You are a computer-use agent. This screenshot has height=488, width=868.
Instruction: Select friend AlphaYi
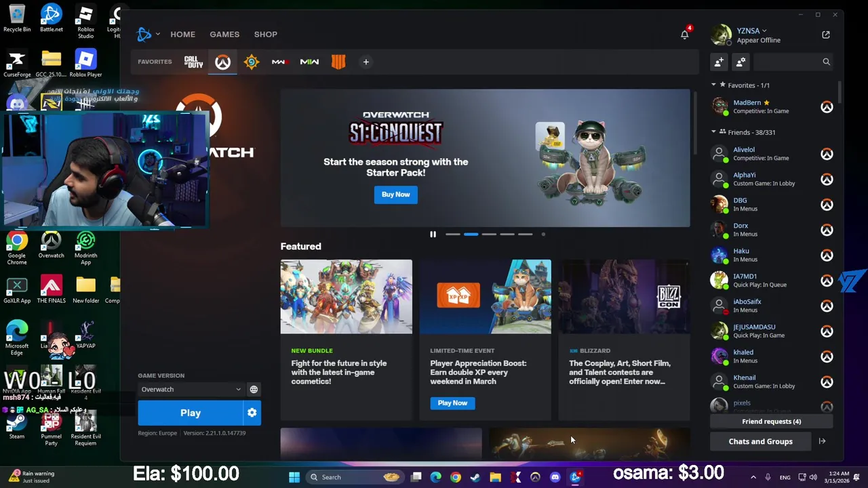772,179
